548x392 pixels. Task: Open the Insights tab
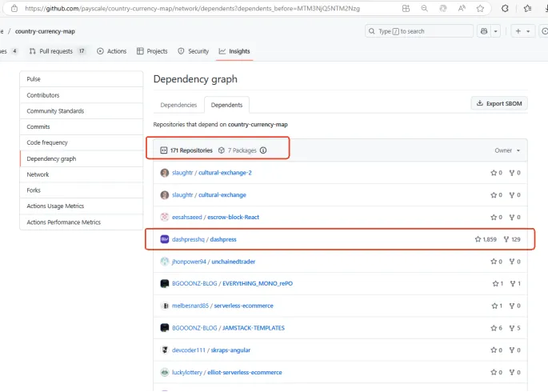point(234,51)
